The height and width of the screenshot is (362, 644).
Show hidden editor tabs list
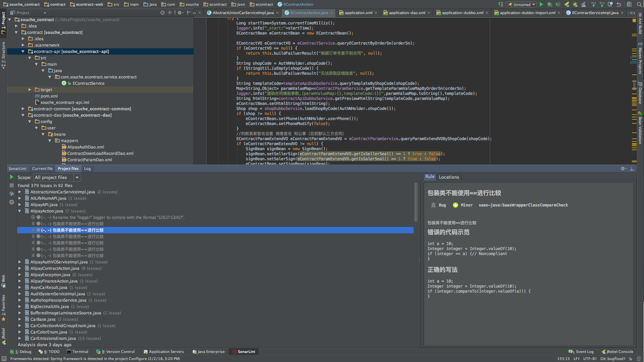pyautogui.click(x=631, y=13)
